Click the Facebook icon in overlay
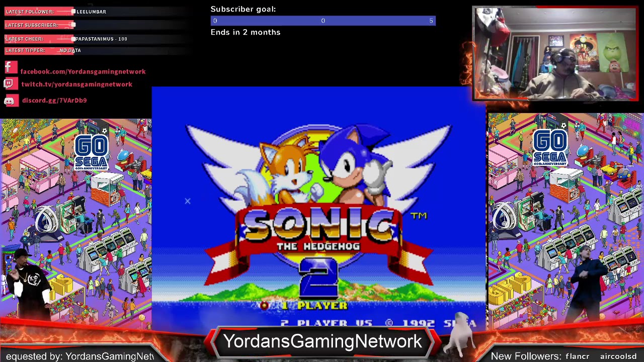Viewport: 644px width, 362px height. coord(11,68)
